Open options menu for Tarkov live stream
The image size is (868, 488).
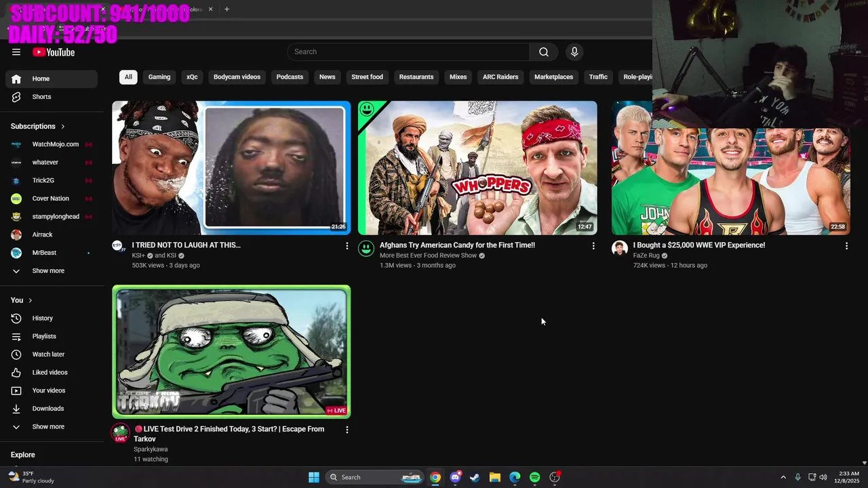pos(347,429)
